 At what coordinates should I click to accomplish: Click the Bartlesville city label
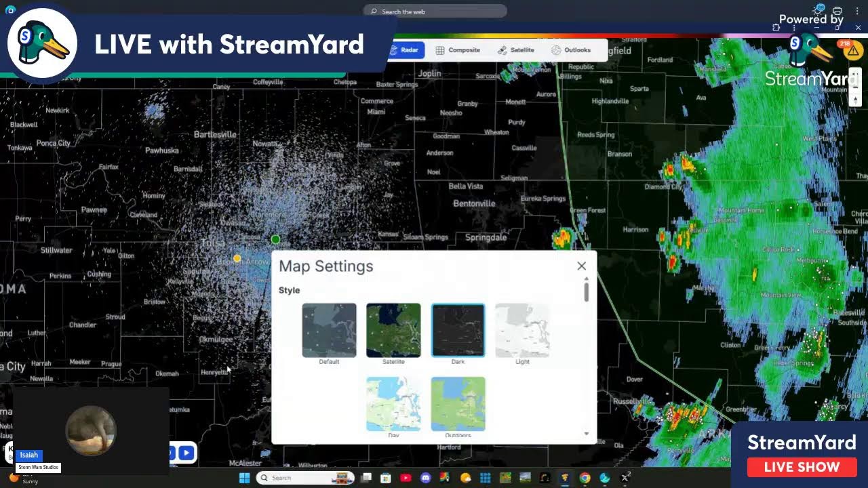(215, 134)
